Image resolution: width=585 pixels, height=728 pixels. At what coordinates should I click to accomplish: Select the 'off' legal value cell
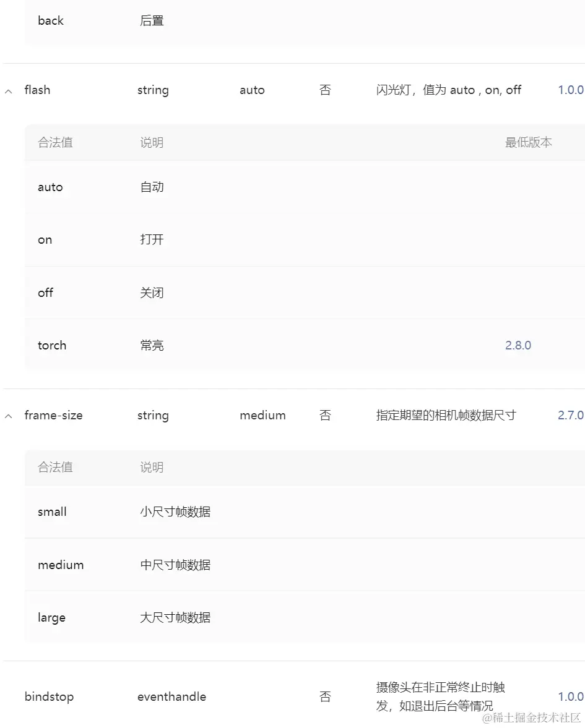click(x=46, y=293)
